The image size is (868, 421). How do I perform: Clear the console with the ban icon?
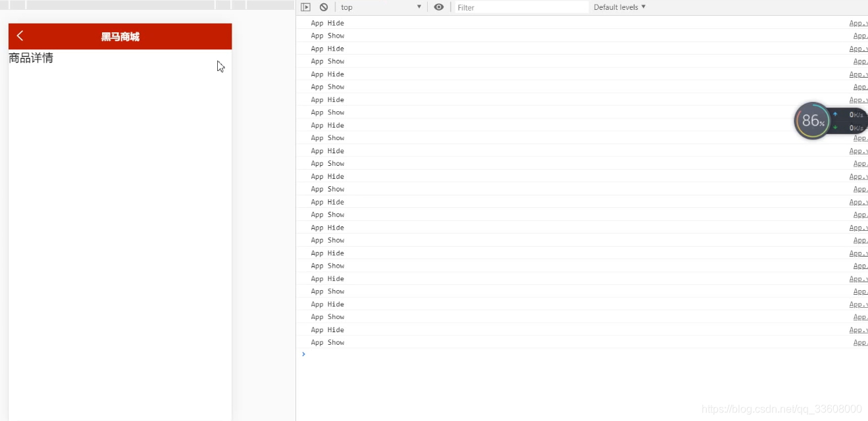tap(324, 7)
